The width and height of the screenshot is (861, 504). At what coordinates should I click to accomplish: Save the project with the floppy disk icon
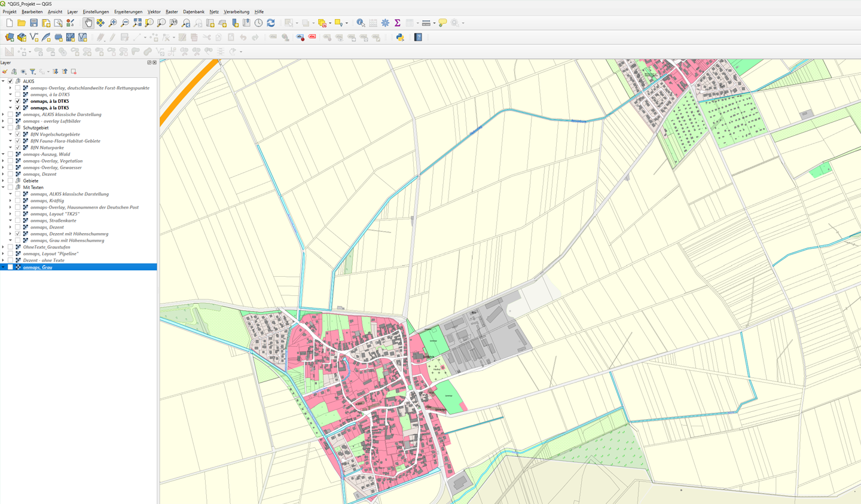[34, 23]
